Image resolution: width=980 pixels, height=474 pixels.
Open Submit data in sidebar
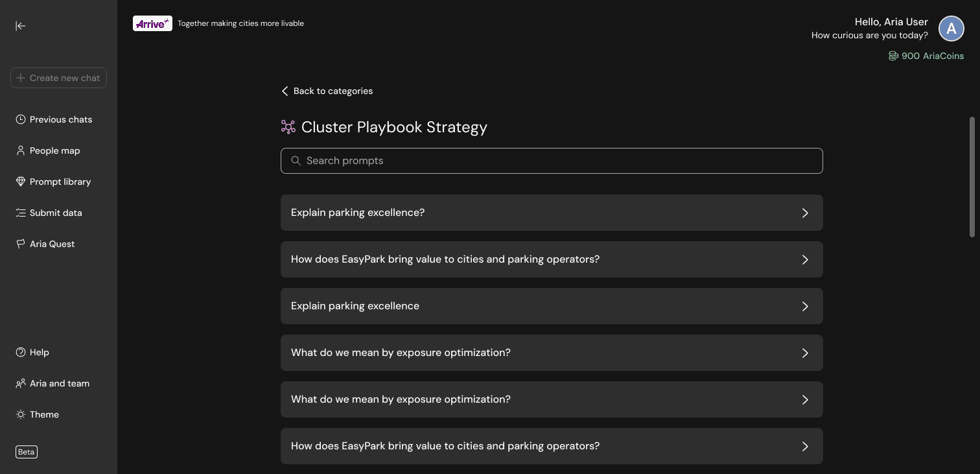pyautogui.click(x=56, y=213)
